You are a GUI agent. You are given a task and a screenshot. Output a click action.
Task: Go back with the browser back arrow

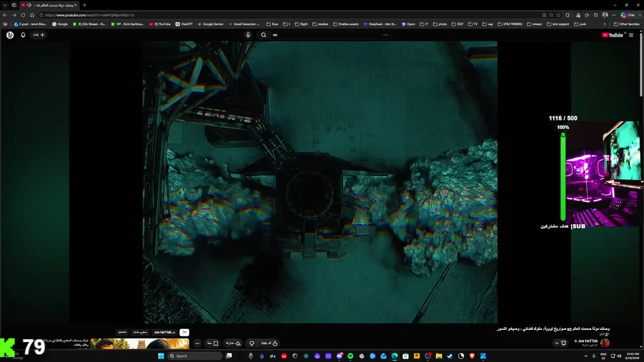coord(5,15)
